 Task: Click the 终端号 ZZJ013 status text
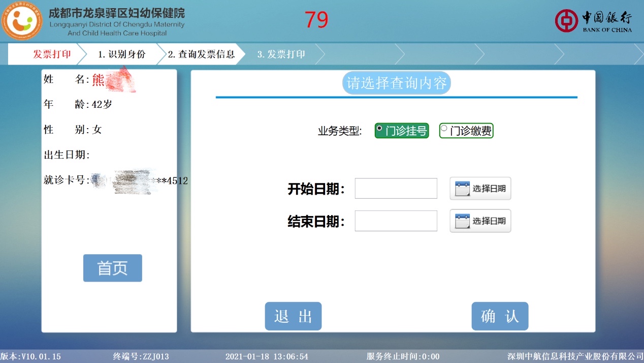(141, 356)
